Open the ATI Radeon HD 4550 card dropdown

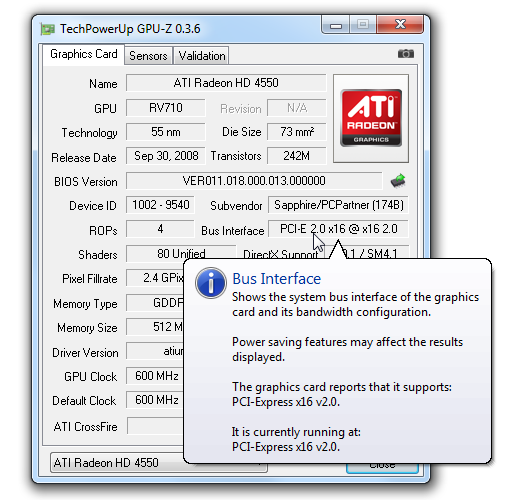coord(159,463)
